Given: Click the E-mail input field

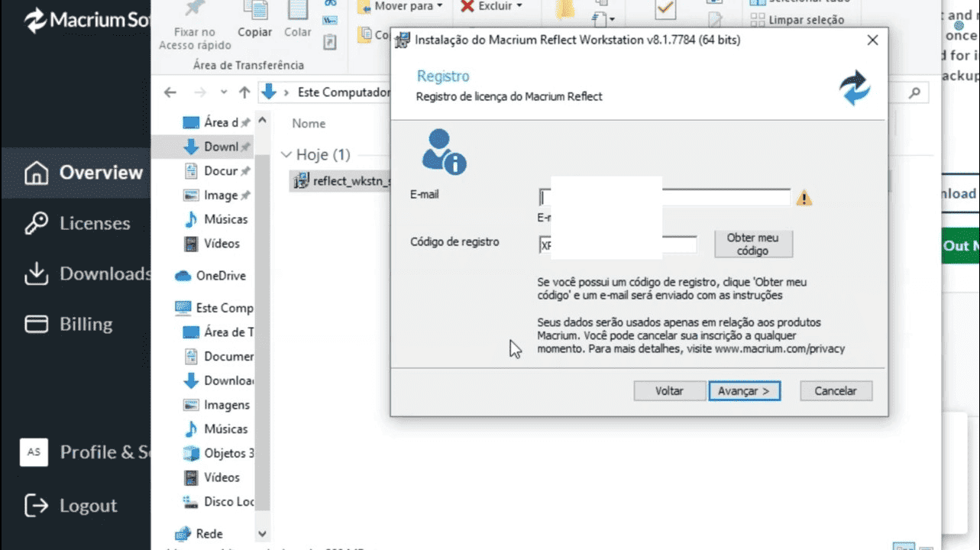Looking at the screenshot, I should click(665, 198).
